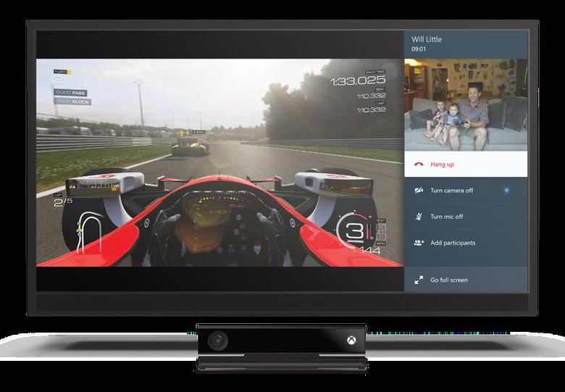
Task: Turn camera off in Skype panel
Action: (x=466, y=191)
